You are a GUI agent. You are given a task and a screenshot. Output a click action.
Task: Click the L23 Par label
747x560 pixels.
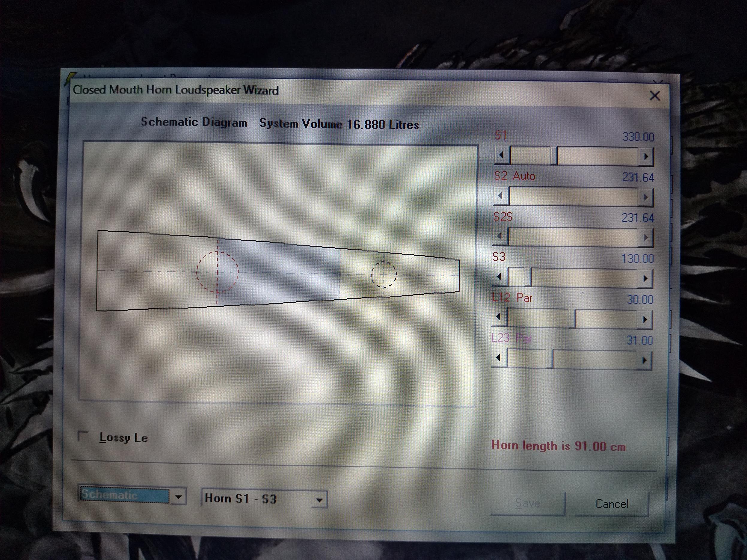click(x=511, y=338)
